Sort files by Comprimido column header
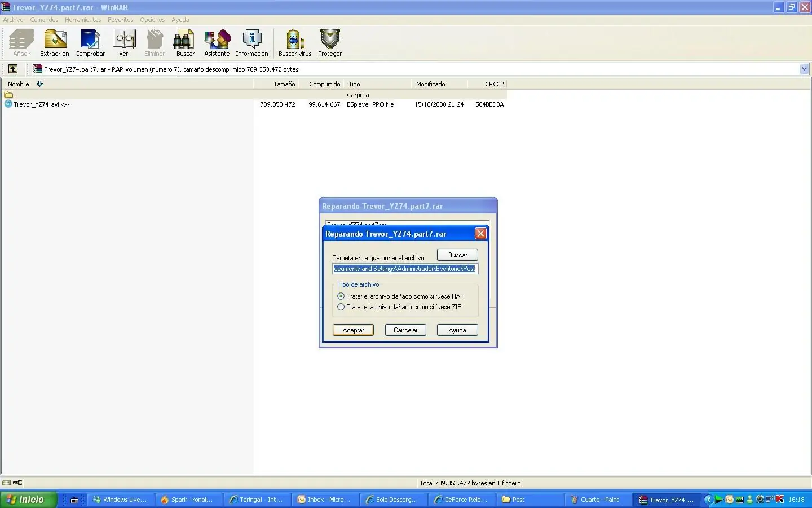812x508 pixels. coord(321,84)
